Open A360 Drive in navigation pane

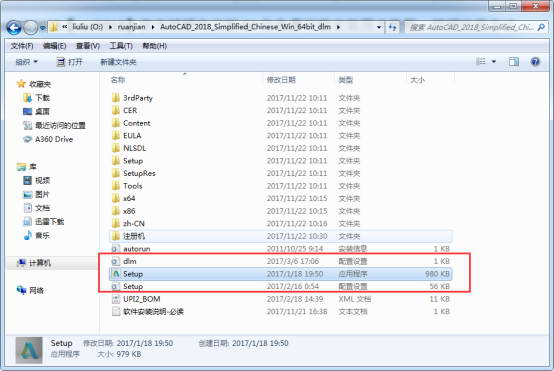pyautogui.click(x=48, y=139)
